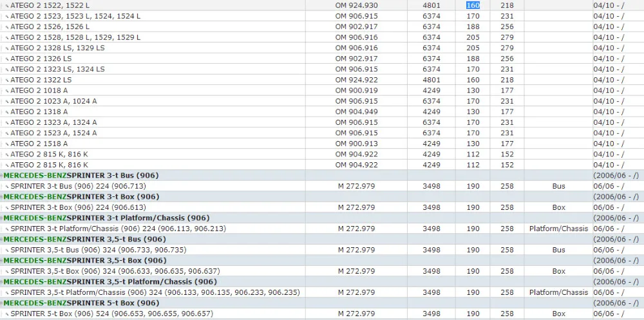Image resolution: width=644 pixels, height=320 pixels.
Task: Collapse the MERCEDES-BENZ SPRINTER 3-t Bus (906) group header
Action: coord(2,176)
